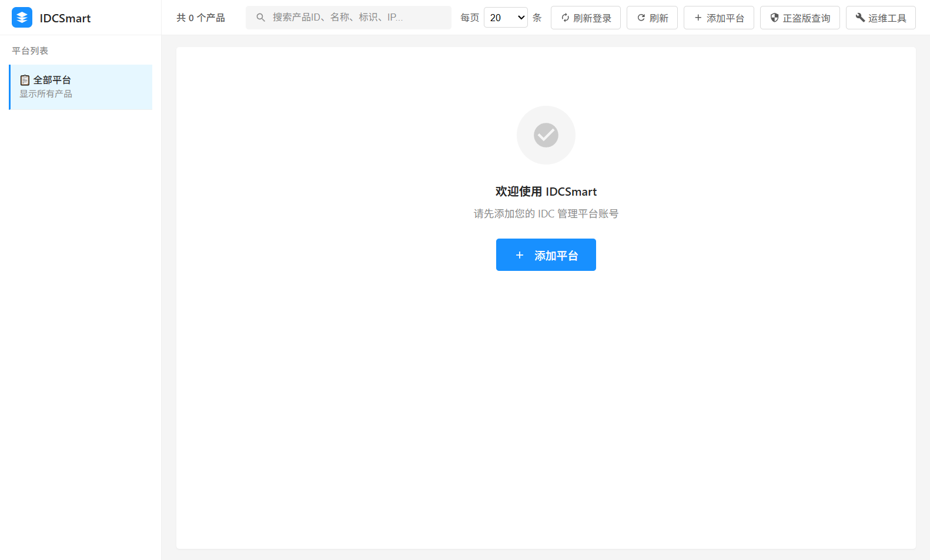Click the gray checkmark circle icon

(x=546, y=135)
